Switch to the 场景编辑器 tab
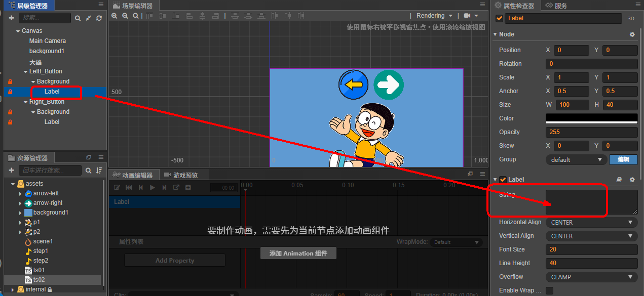 click(x=134, y=6)
